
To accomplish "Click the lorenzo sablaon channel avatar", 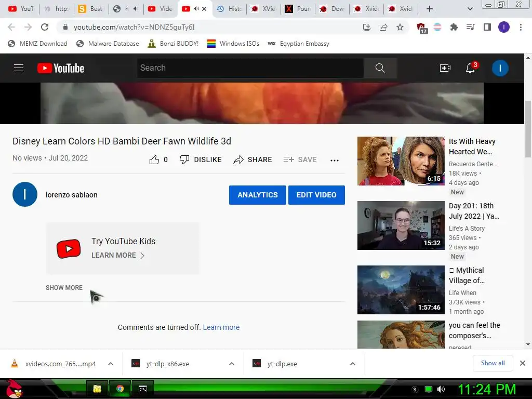I will [x=25, y=194].
